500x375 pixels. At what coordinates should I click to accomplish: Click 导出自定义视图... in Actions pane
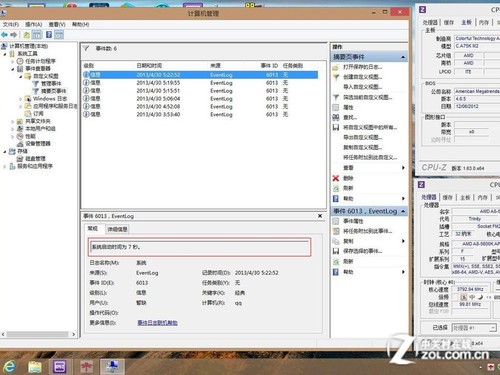(x=363, y=137)
